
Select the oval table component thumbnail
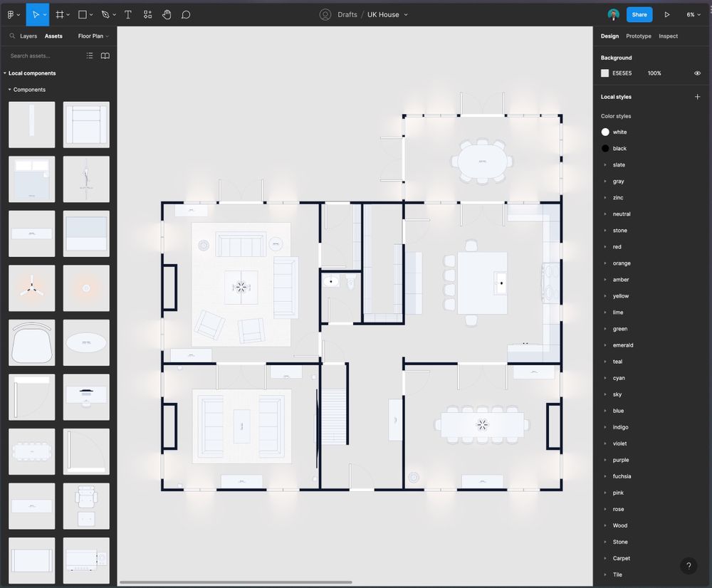(x=86, y=342)
